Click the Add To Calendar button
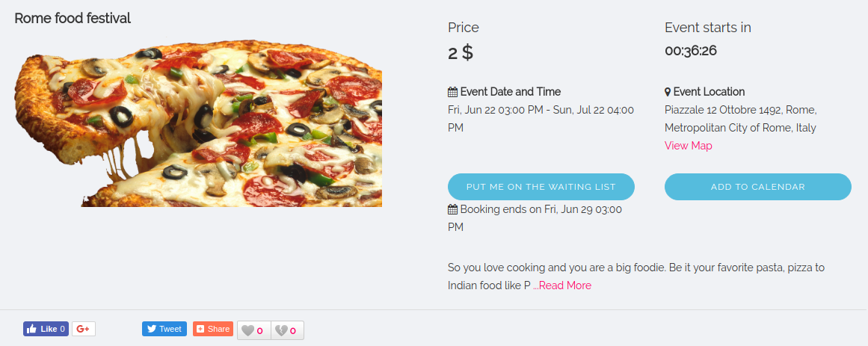Viewport: 868px width, 346px height. (x=757, y=187)
